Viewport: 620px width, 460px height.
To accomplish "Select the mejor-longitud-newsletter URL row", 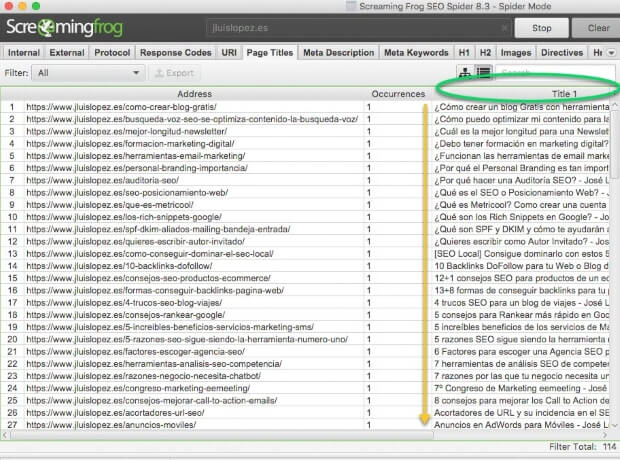I will [127, 131].
